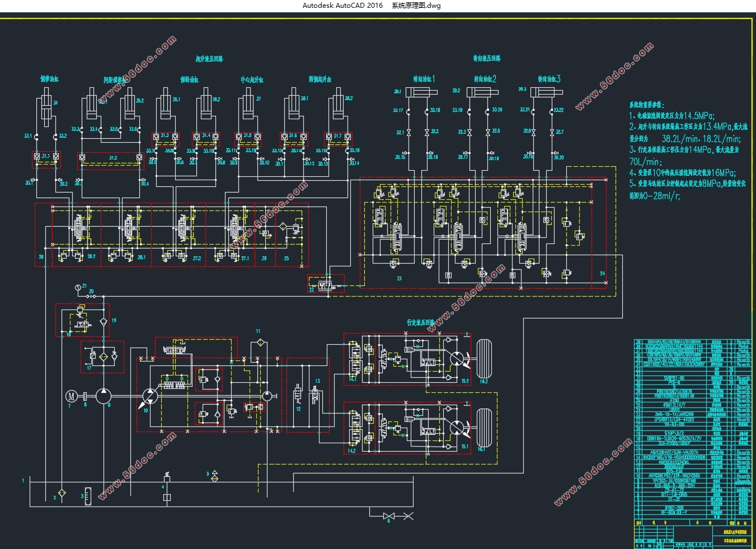
Task: Pick the pressure gauge symbol numbered 21
Action: pos(78,288)
